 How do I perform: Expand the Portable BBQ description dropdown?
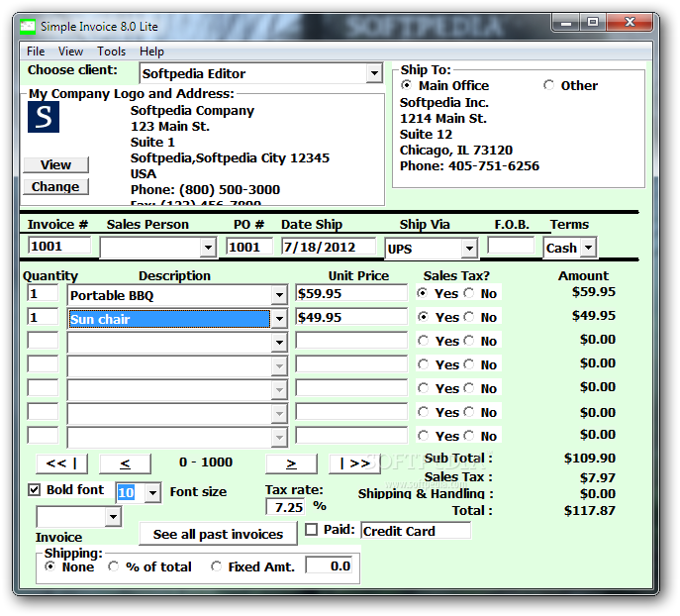coord(279,295)
